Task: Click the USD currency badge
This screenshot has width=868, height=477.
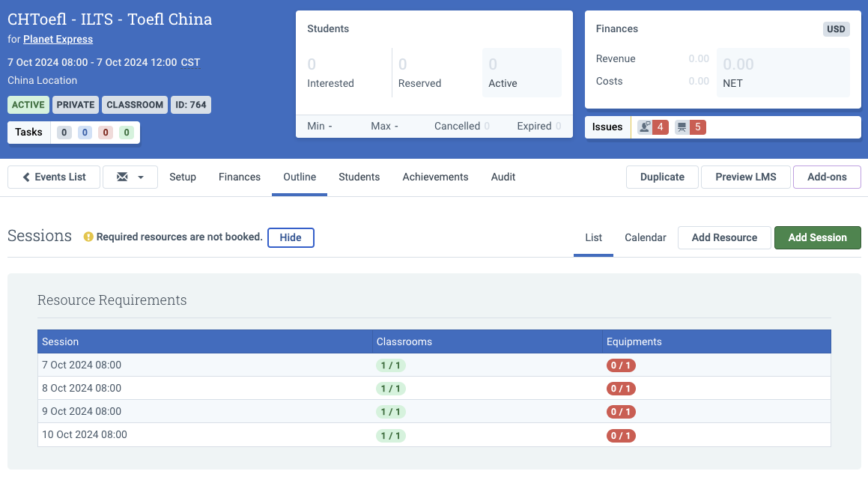Action: click(x=836, y=29)
